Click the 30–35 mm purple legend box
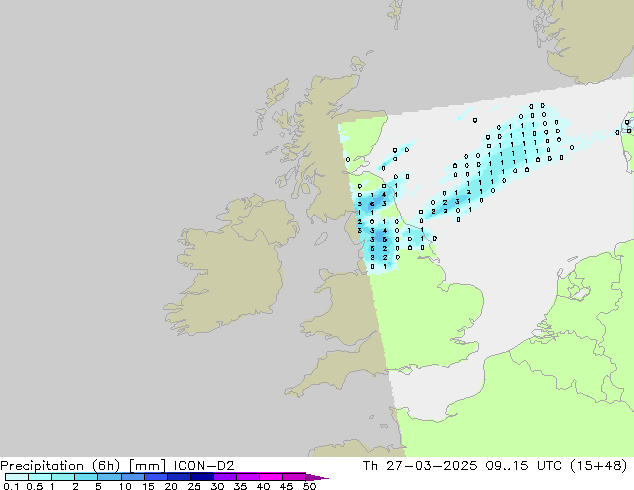The height and width of the screenshot is (490, 634). click(224, 477)
